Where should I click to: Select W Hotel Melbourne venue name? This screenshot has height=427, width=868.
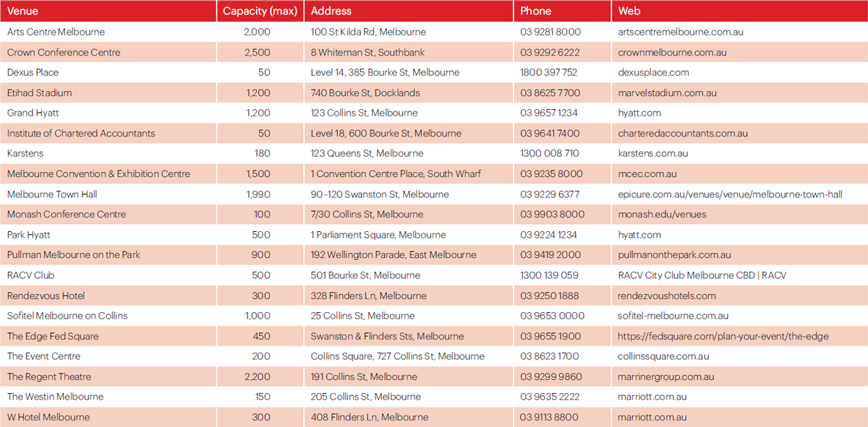(x=48, y=417)
